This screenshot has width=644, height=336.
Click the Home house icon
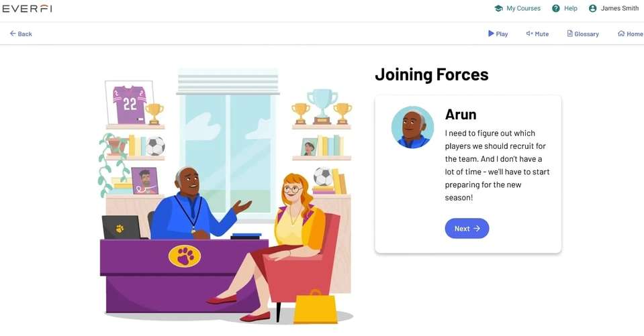621,34
